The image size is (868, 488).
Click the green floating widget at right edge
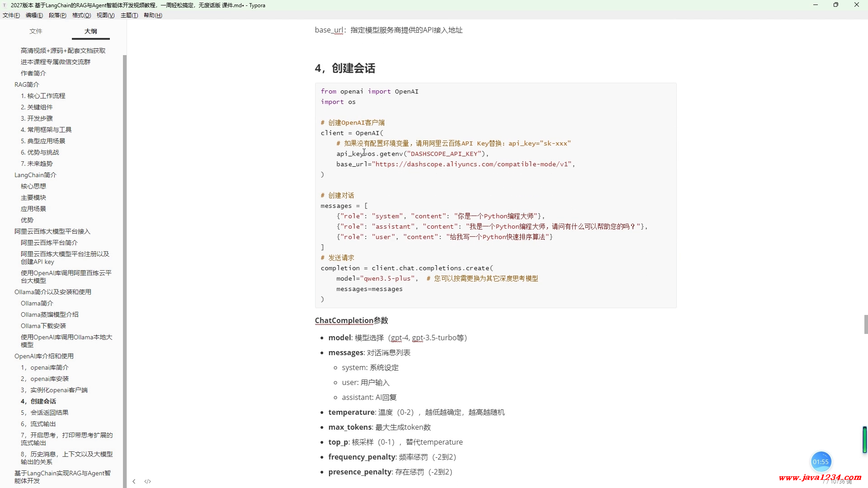click(864, 439)
